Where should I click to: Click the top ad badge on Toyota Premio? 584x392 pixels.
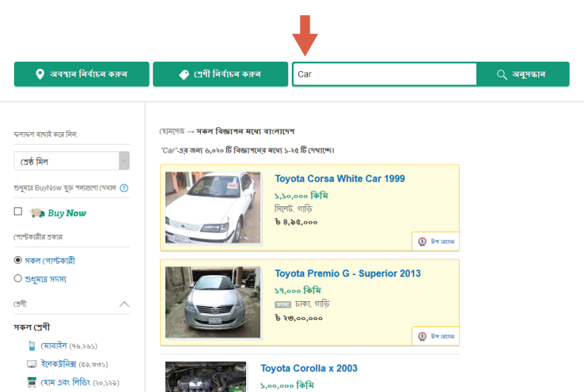click(x=435, y=336)
